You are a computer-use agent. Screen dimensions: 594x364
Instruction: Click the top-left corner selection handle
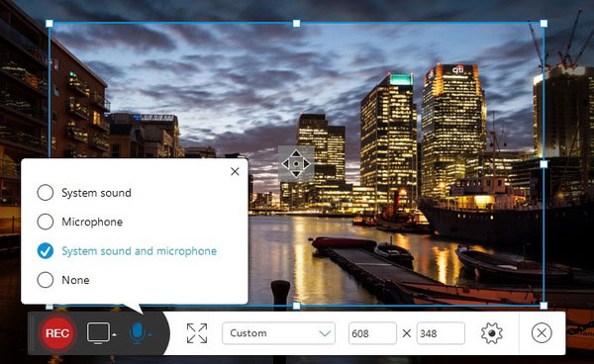coord(49,24)
